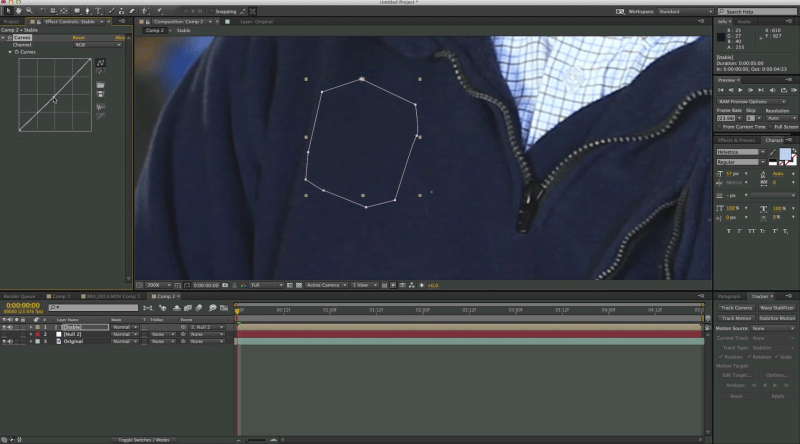Switch to the Render Queue tab
Viewport: 800px width, 444px height.
point(19,296)
